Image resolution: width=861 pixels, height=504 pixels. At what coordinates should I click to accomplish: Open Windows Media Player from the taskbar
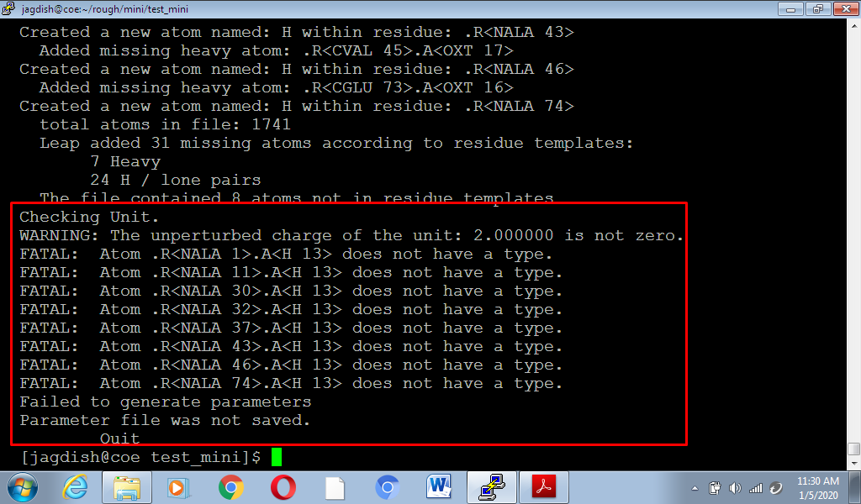[177, 486]
